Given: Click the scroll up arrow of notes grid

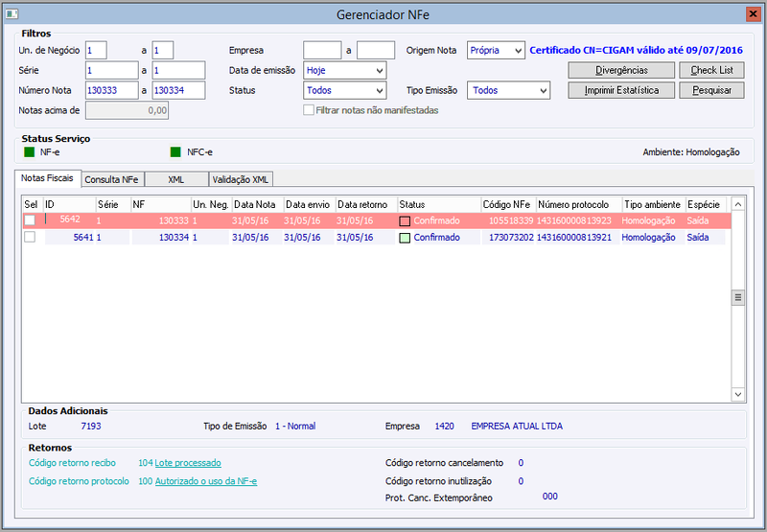Looking at the screenshot, I should [738, 204].
